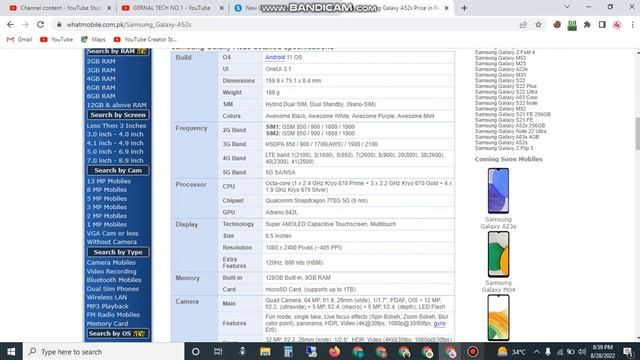Open the FM Radio Mobiles link
640x360 pixels.
pyautogui.click(x=113, y=315)
